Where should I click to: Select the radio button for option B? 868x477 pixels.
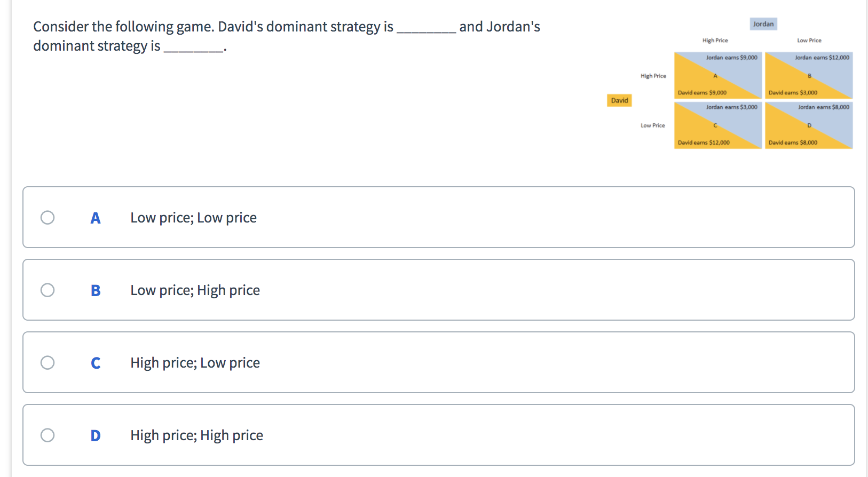pyautogui.click(x=48, y=290)
